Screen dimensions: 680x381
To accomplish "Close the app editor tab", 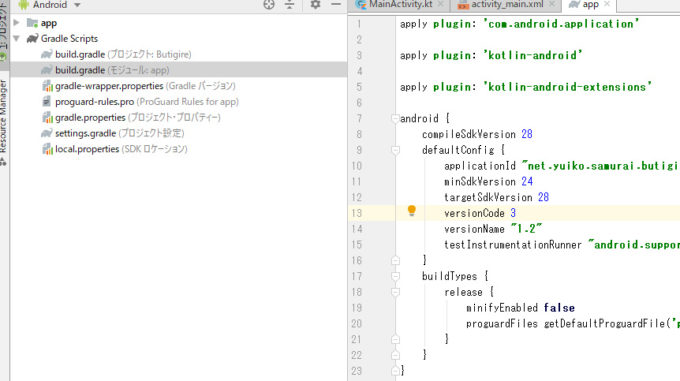I will click(607, 4).
